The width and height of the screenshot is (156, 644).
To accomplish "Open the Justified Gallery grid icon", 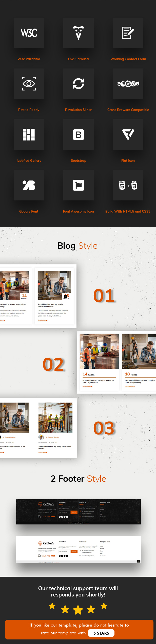I will (29, 134).
